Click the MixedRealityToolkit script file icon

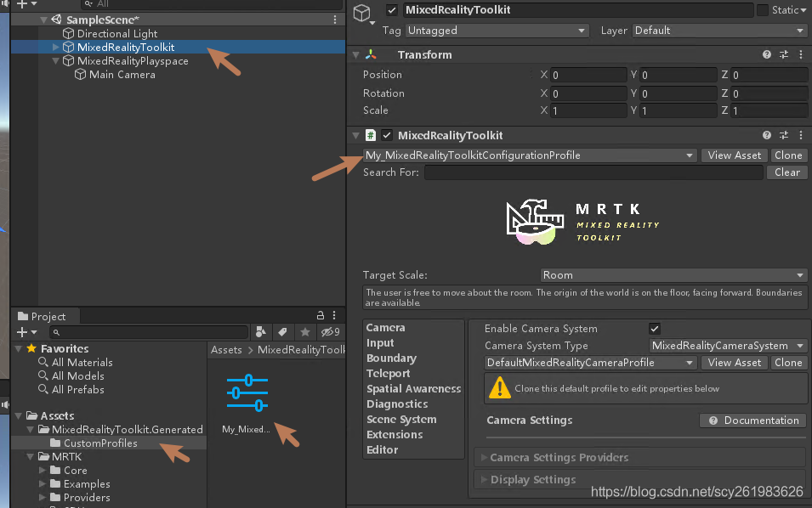(370, 135)
